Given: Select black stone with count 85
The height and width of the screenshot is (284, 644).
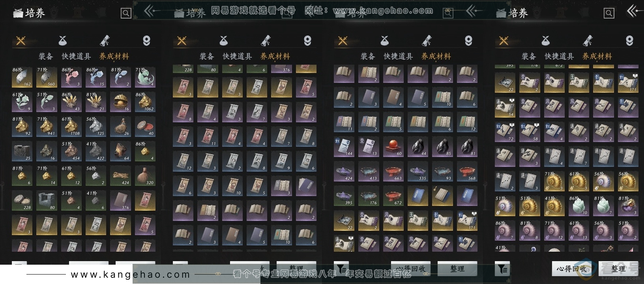Looking at the screenshot, I should (442, 147).
